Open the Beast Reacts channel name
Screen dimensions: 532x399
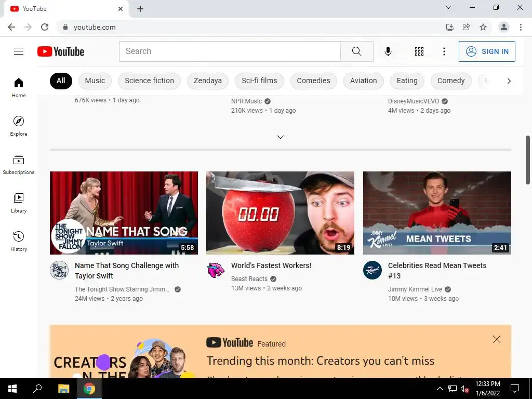[249, 279]
